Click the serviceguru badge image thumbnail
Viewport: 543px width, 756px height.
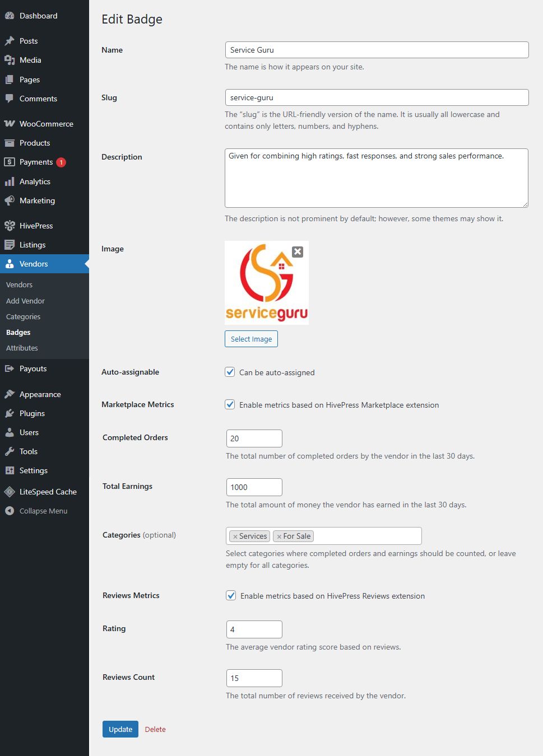(x=267, y=283)
